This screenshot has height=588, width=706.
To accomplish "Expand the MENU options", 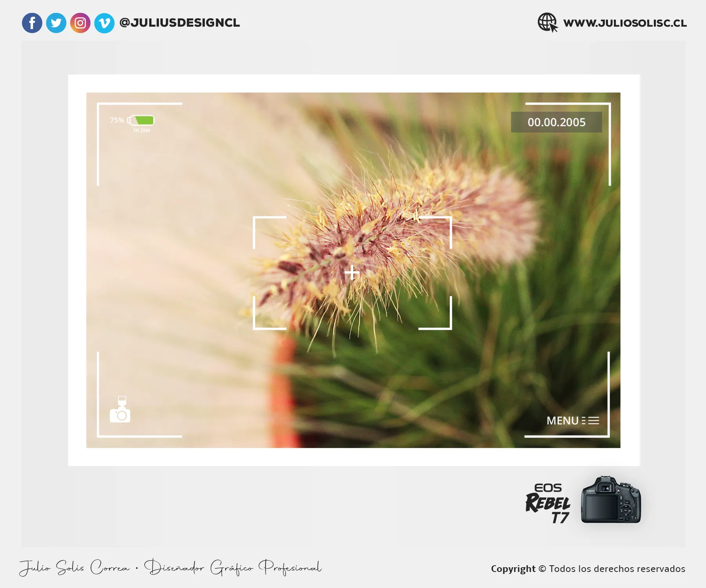I will pyautogui.click(x=573, y=421).
